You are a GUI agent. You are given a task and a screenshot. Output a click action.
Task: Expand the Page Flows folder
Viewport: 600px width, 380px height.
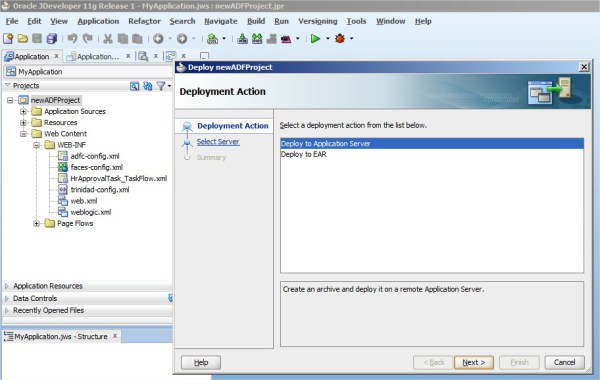click(36, 223)
